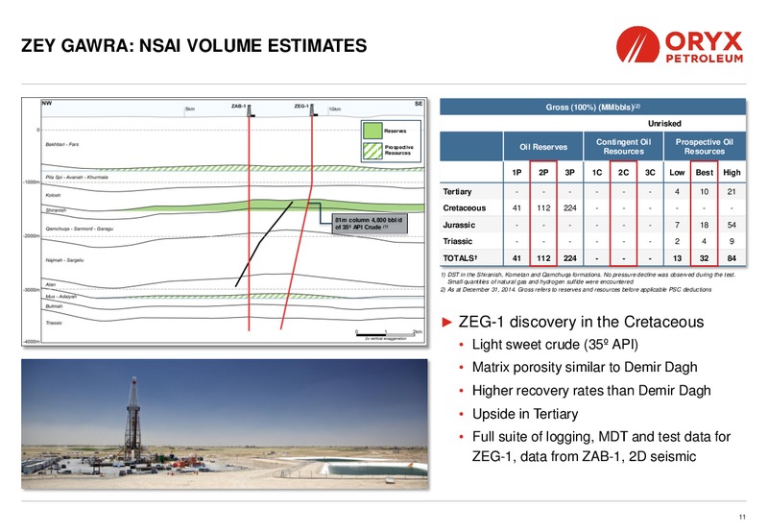
Task: Select the 2P column header
Action: pyautogui.click(x=543, y=173)
